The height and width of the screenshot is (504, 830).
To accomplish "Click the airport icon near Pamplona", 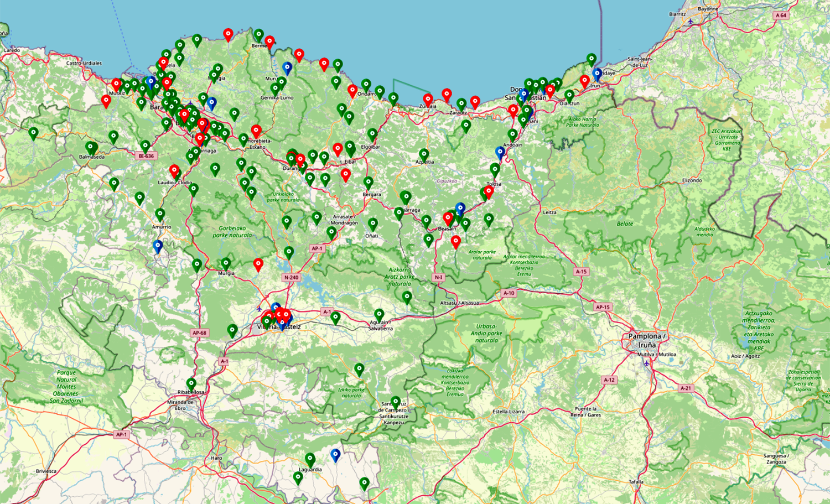I will [647, 363].
